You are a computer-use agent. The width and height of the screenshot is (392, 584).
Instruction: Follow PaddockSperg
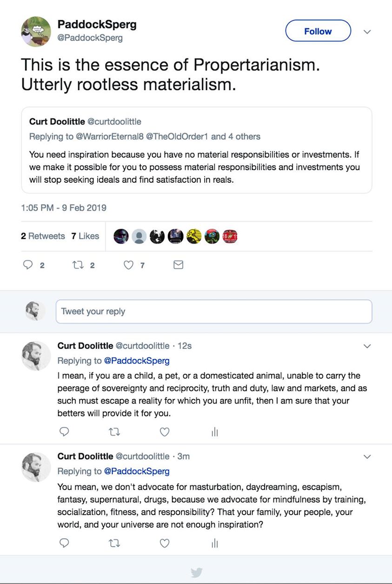tap(318, 31)
